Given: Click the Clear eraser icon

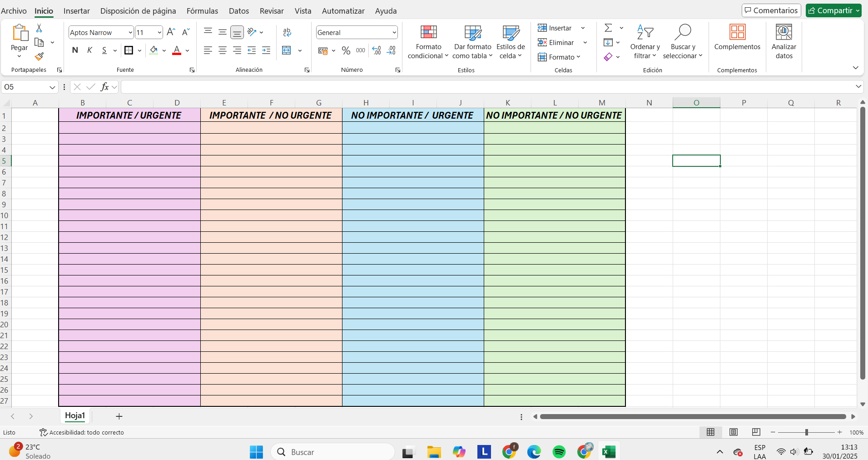Looking at the screenshot, I should [x=608, y=57].
